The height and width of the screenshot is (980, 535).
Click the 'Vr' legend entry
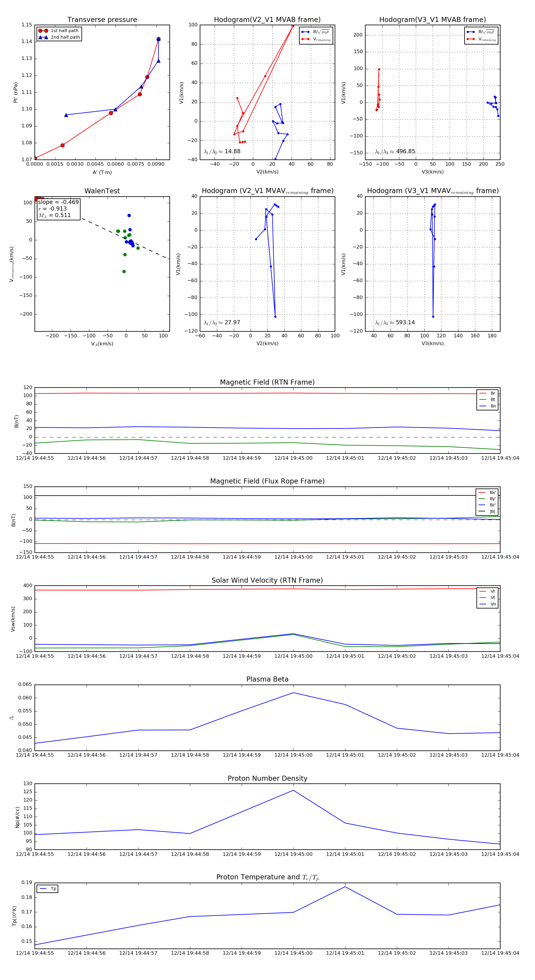[488, 591]
